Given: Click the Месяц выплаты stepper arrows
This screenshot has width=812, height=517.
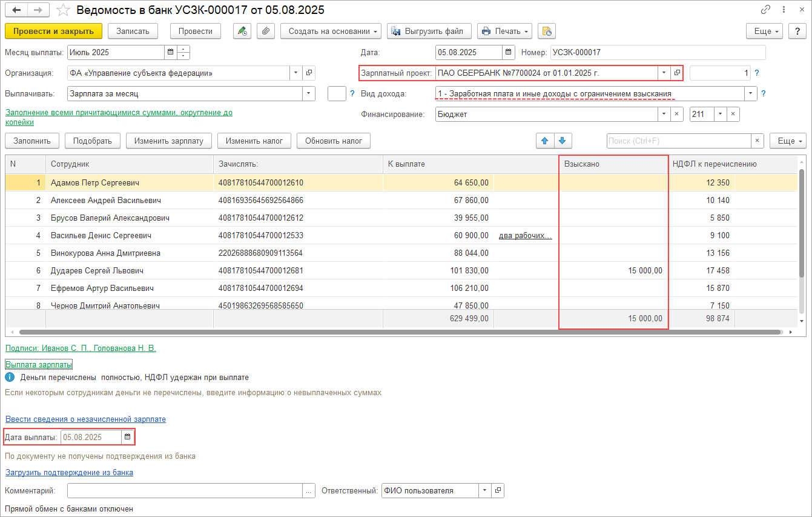Looking at the screenshot, I should [x=183, y=52].
